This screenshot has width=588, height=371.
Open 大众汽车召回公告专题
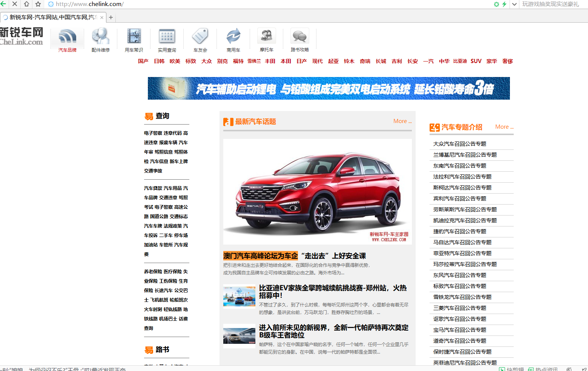pos(460,144)
